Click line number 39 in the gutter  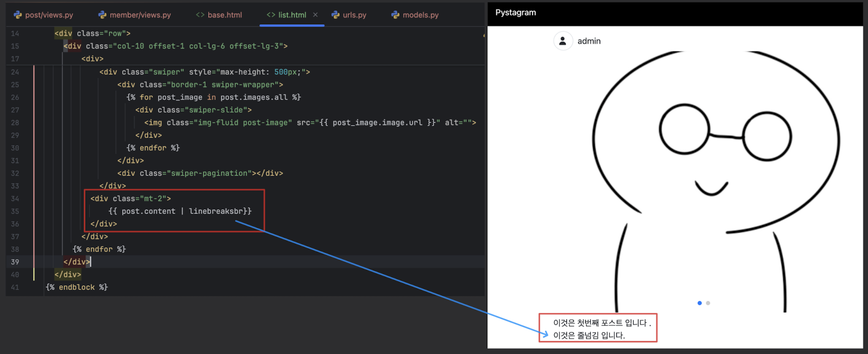point(15,262)
